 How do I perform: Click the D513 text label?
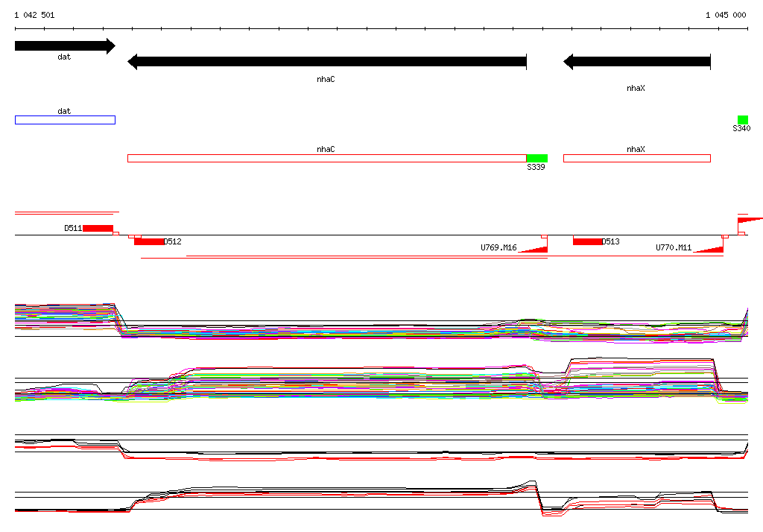(611, 241)
